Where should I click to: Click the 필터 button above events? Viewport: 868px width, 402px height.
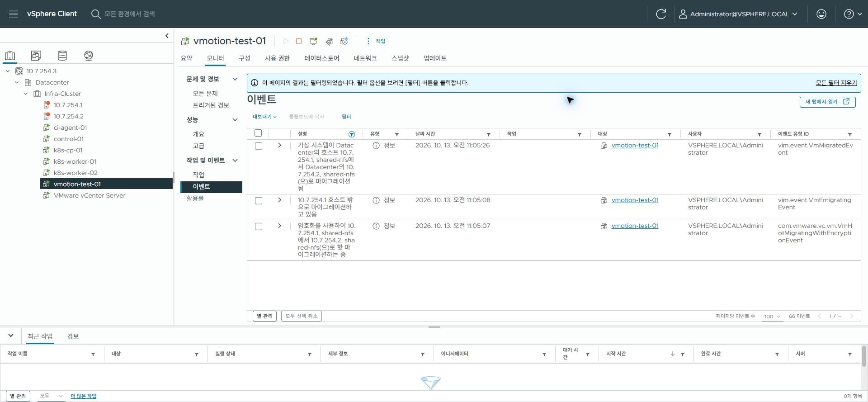click(x=346, y=117)
